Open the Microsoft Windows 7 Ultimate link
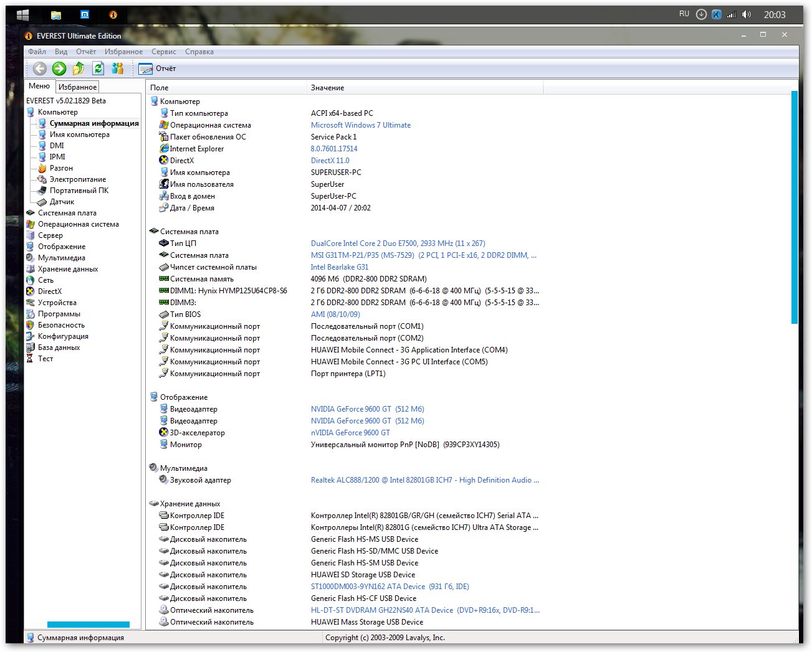This screenshot has height=652, width=812. 361,125
